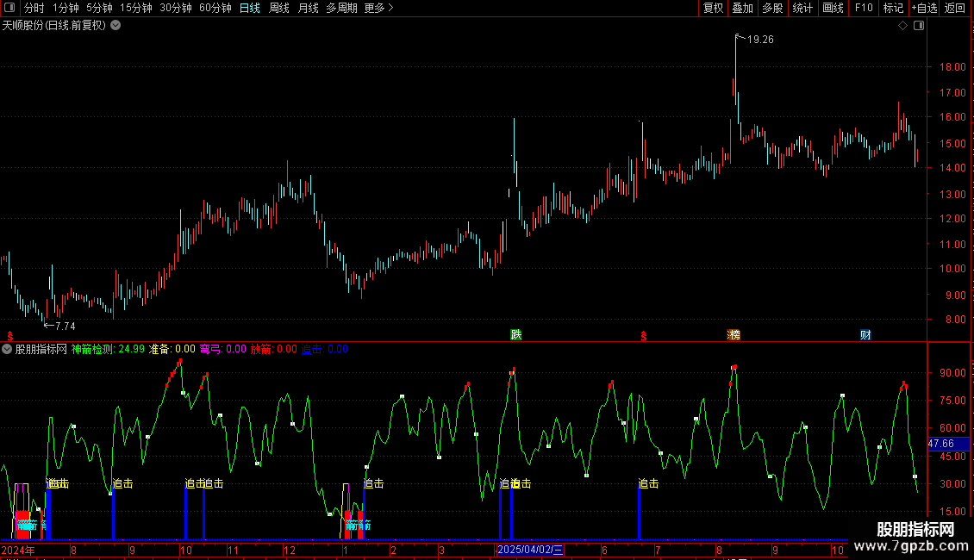
Task: Expand the 天顺股份 title dropdown arrow
Action: pyautogui.click(x=116, y=26)
